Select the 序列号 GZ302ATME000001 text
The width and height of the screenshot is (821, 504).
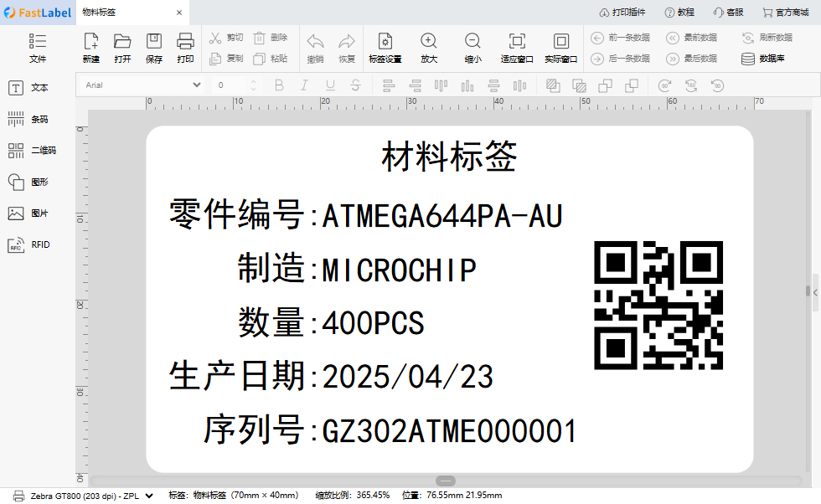point(390,430)
